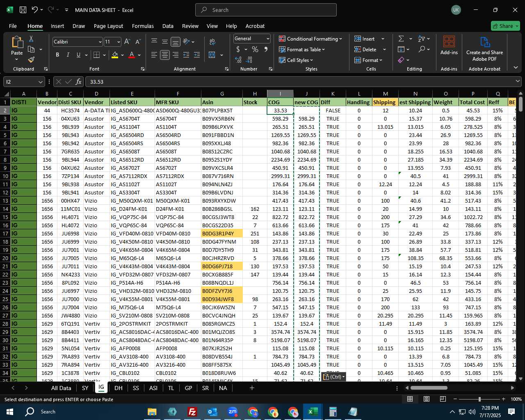This screenshot has height=420, width=525.
Task: Toggle Bold formatting
Action: point(57,55)
